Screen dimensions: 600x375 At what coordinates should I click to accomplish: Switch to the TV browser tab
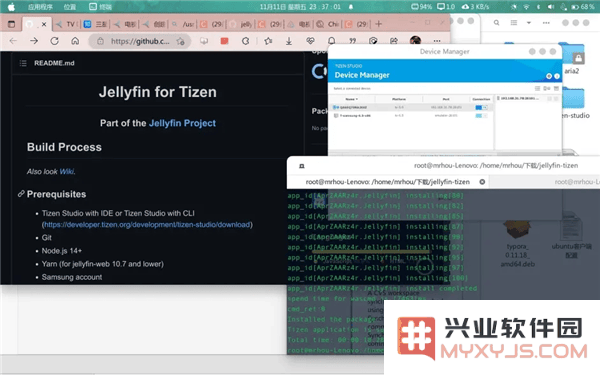coord(67,24)
